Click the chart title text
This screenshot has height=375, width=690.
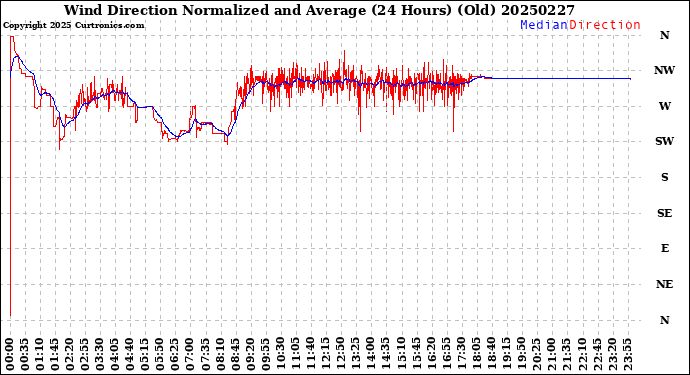pos(319,10)
